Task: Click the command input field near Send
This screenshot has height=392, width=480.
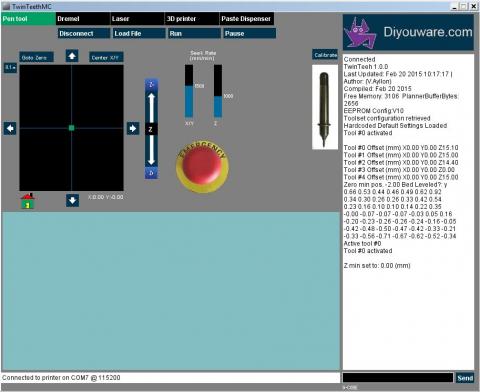Action: tap(398, 378)
